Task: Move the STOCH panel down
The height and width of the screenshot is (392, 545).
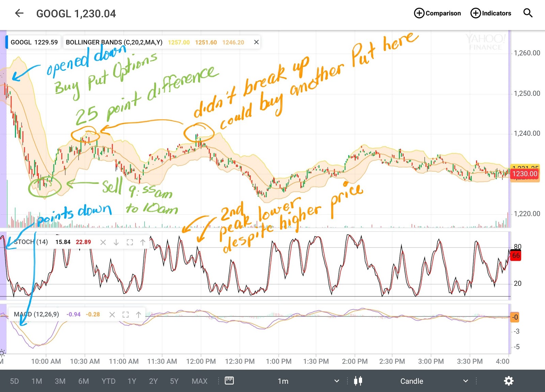Action: (x=116, y=242)
